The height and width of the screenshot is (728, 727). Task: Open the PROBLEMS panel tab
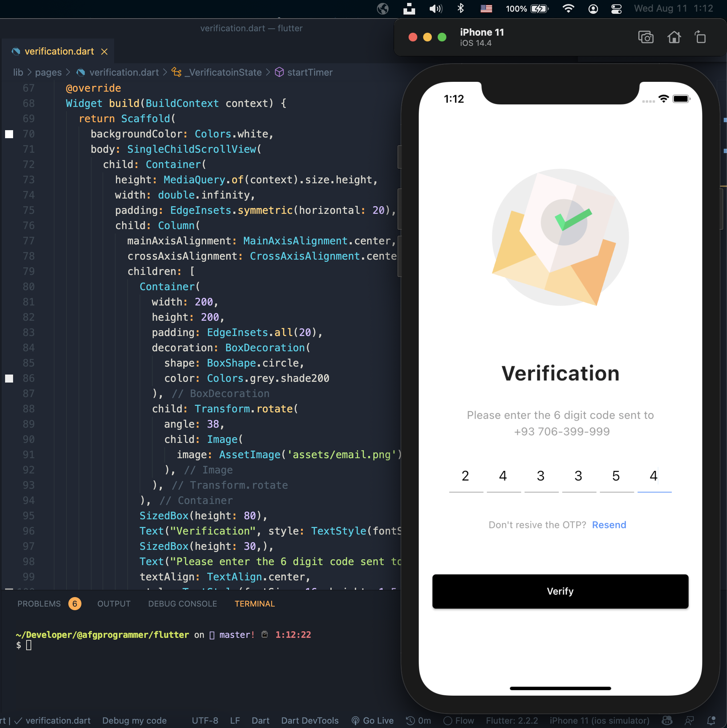pyautogui.click(x=39, y=604)
